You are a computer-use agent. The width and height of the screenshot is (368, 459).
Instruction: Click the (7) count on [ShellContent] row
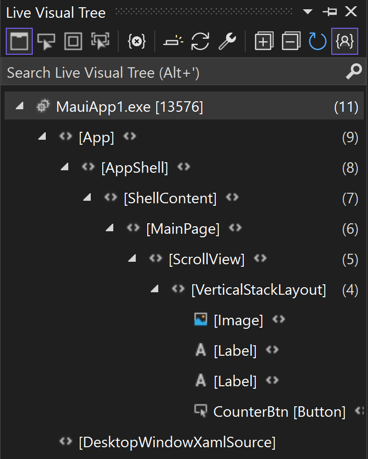[350, 199]
